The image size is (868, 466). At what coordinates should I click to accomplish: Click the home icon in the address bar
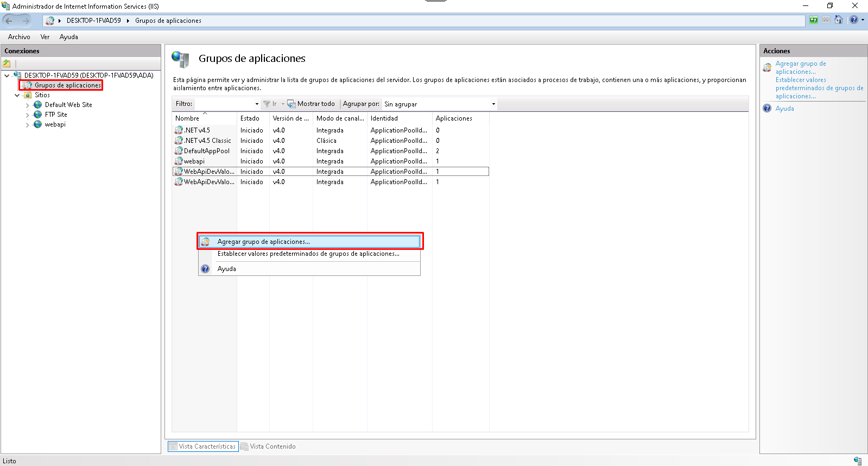838,20
